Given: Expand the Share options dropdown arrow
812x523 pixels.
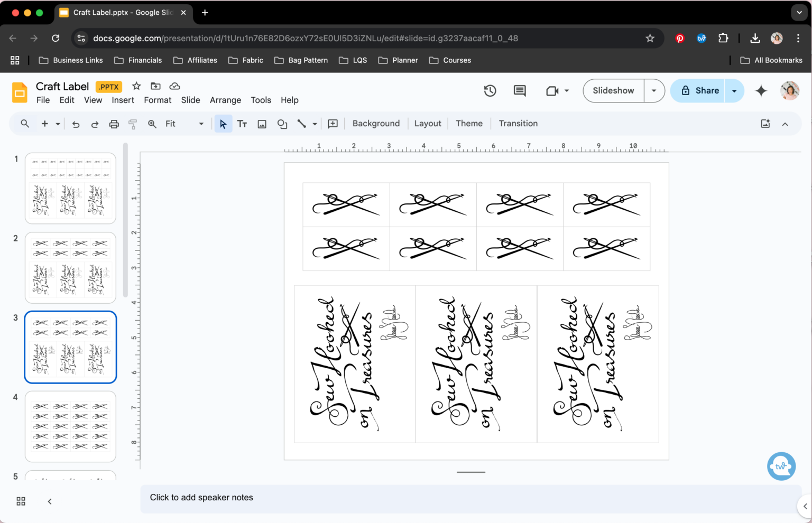Looking at the screenshot, I should 734,91.
